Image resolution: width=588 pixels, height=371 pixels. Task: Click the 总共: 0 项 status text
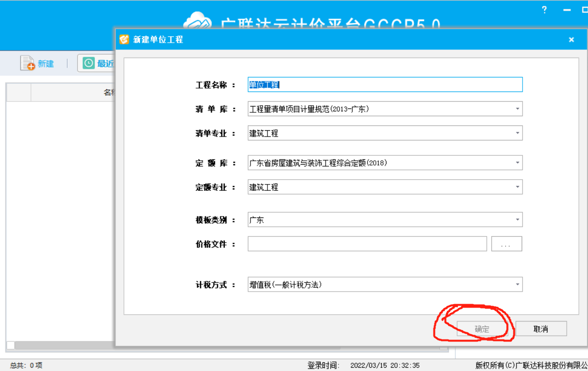pos(26,366)
